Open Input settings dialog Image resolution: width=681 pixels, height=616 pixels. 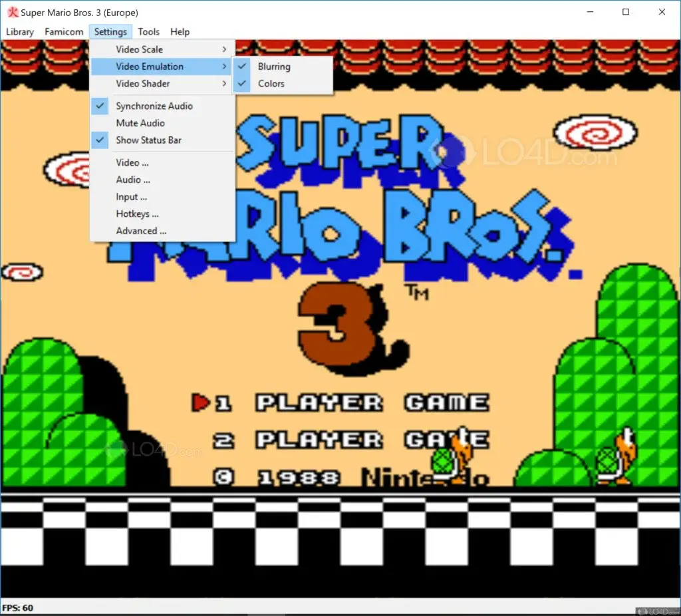point(163,197)
